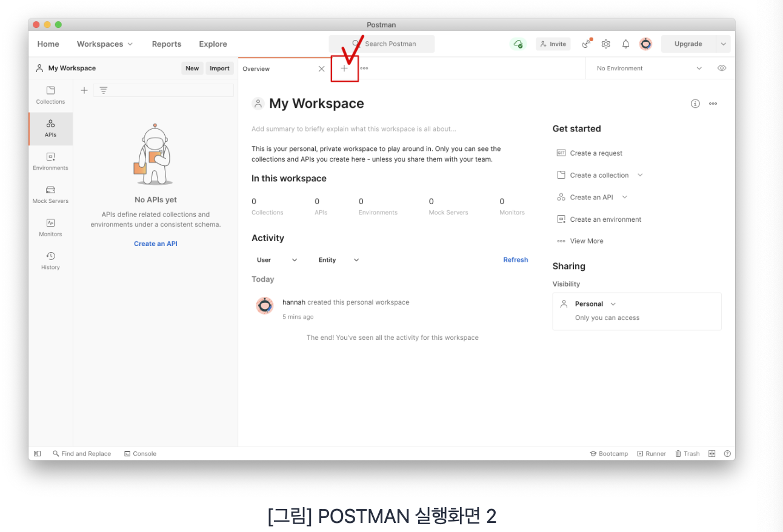Expand the Upgrade dropdown arrow

click(x=724, y=44)
